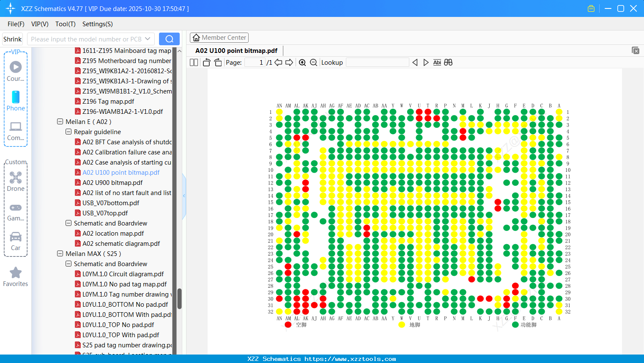Open the Settings(S) menu

[98, 24]
